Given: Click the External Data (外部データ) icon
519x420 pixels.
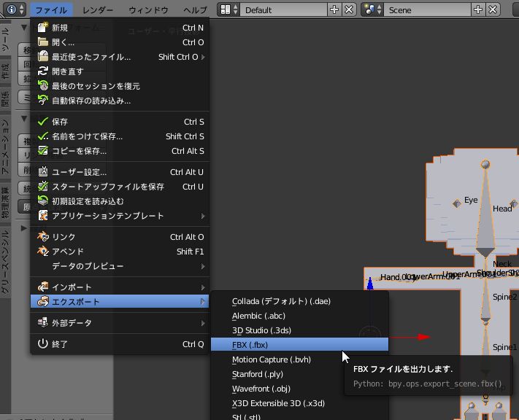Looking at the screenshot, I should point(42,323).
